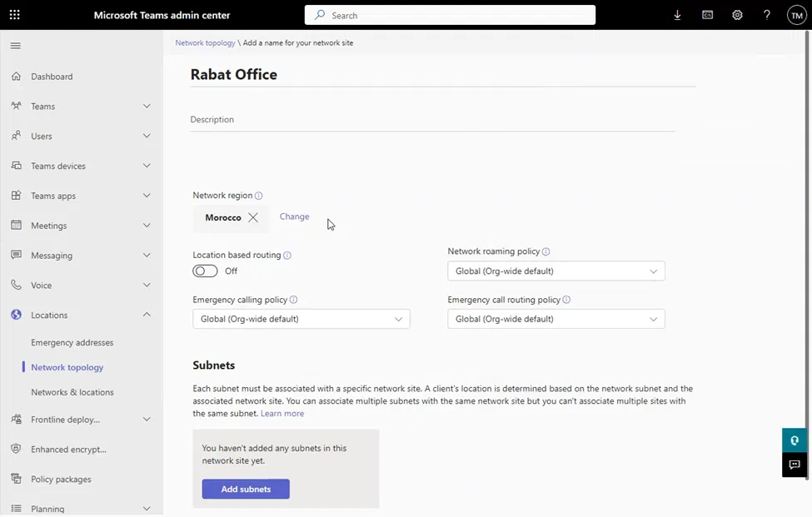Toggle Location based routing switch

coord(205,271)
